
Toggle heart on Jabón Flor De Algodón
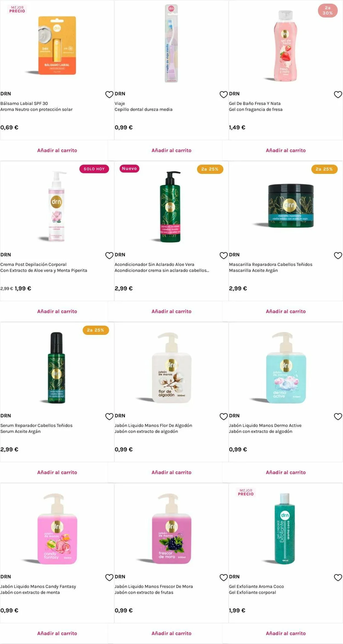coord(224,417)
